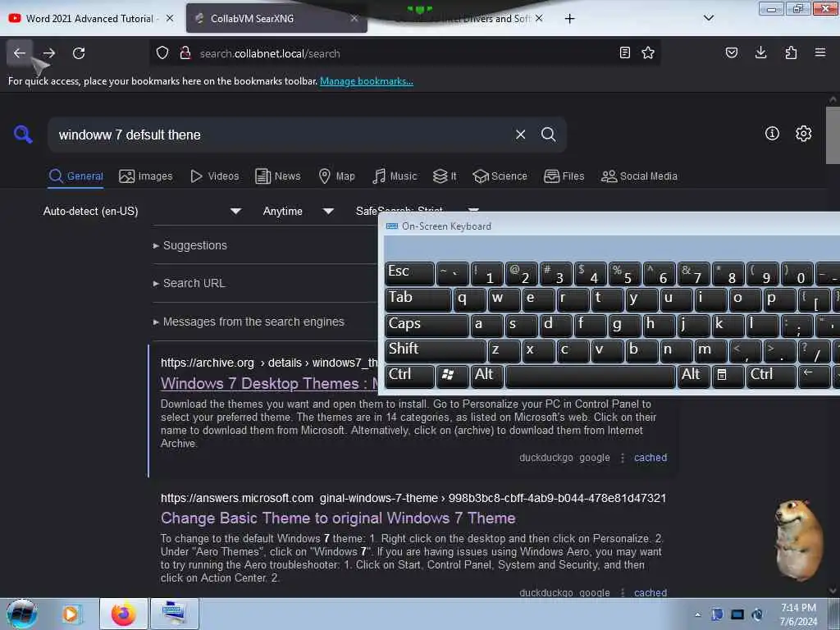Open cached link of archive.org result

[651, 458]
